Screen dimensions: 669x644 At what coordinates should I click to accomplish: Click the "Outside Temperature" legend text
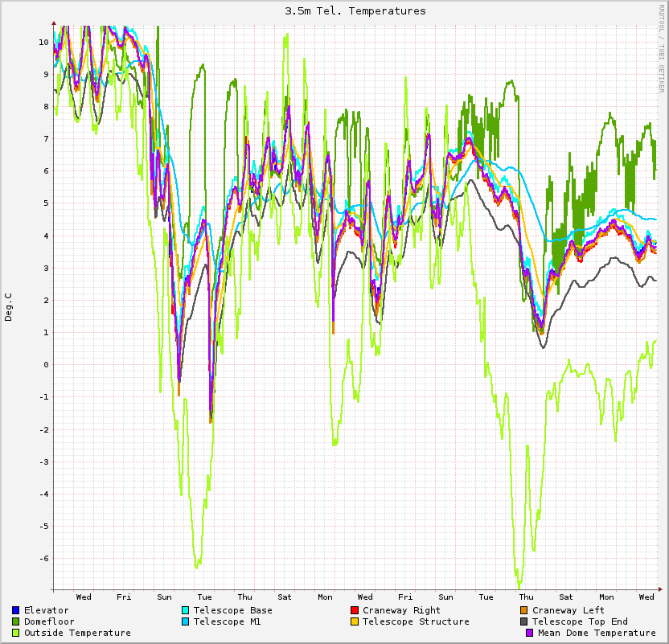77,633
